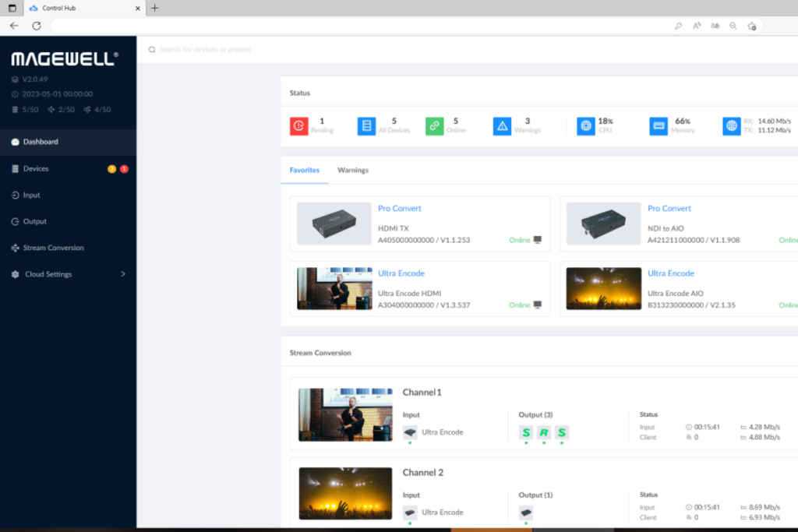Click the browser read aloud icon
The width and height of the screenshot is (798, 532).
tap(697, 26)
